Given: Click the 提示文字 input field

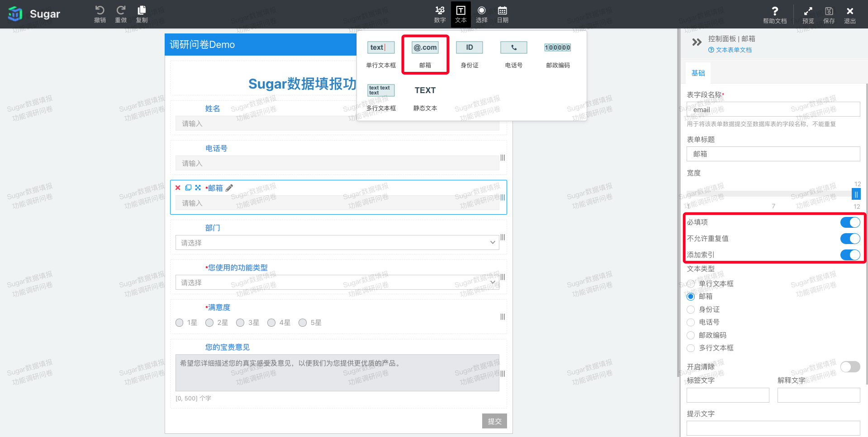Looking at the screenshot, I should pyautogui.click(x=773, y=428).
